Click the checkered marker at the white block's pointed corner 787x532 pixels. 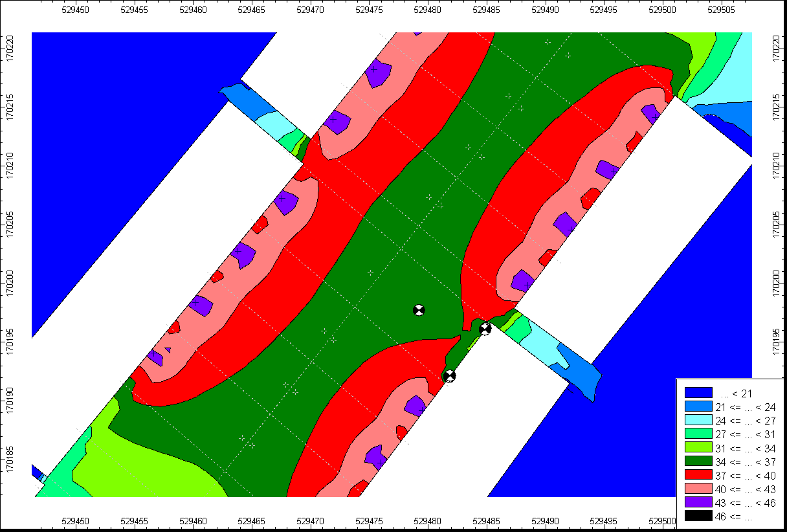(485, 329)
